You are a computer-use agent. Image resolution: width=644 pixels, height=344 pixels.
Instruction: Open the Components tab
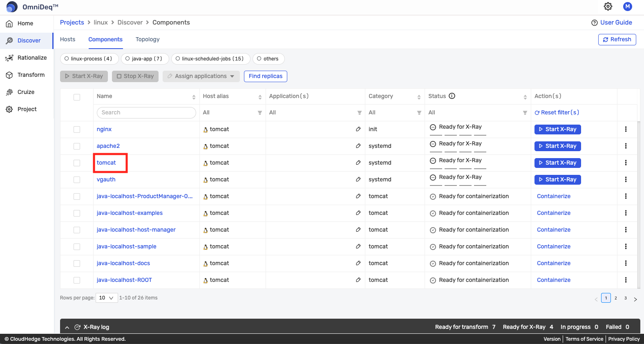(105, 39)
